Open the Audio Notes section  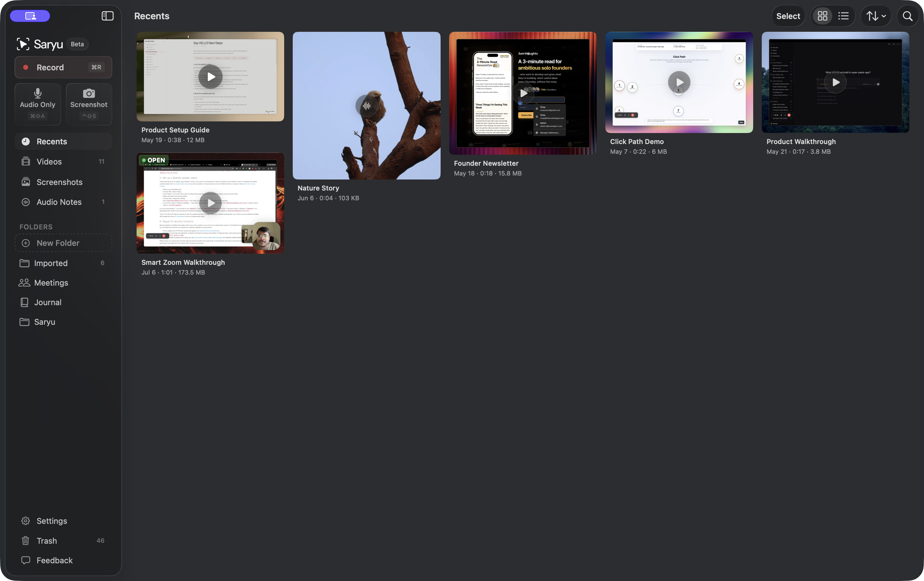point(63,202)
